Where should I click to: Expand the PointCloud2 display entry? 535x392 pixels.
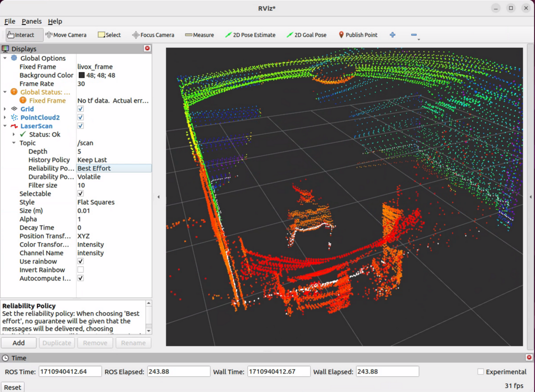pos(5,117)
